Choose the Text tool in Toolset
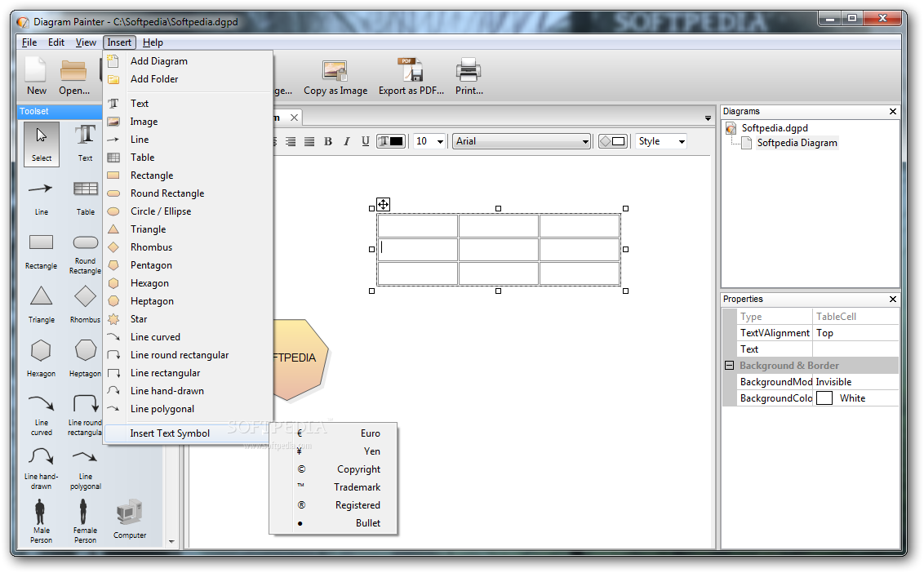The image size is (924, 573). 86,144
